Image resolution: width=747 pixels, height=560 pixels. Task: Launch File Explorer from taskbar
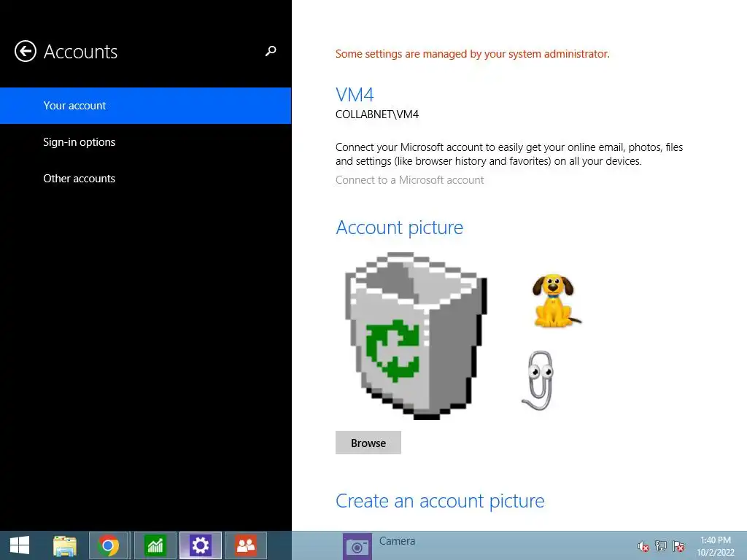click(x=65, y=545)
